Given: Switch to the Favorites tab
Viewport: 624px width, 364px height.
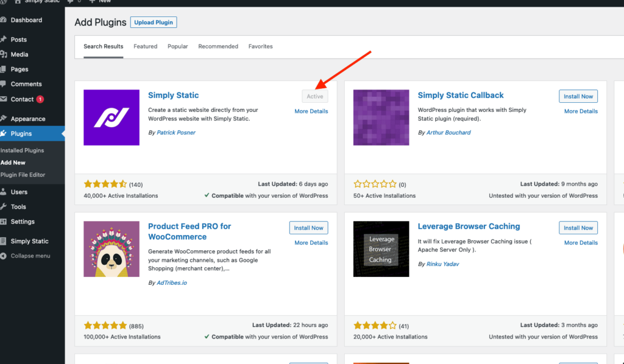Looking at the screenshot, I should (x=261, y=46).
